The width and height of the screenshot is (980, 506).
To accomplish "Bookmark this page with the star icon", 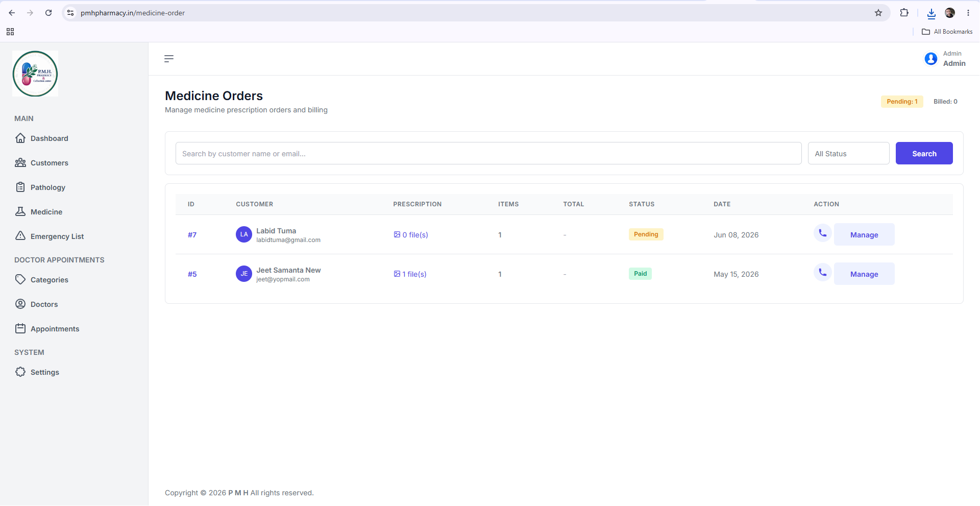I will [x=878, y=13].
